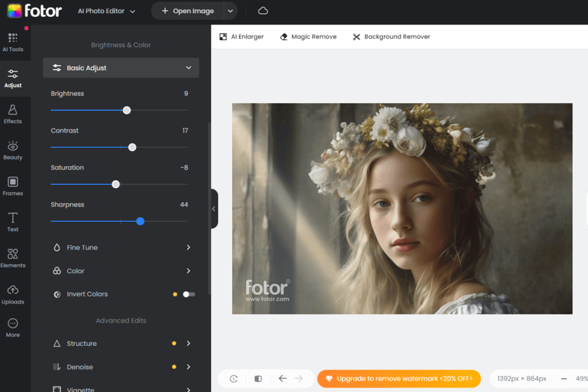Select the Frames tool
This screenshot has width=588, height=392.
[13, 186]
